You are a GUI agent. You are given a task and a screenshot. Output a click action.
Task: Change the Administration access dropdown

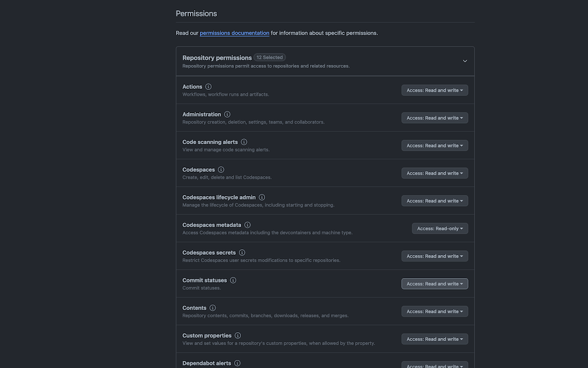pos(435,118)
